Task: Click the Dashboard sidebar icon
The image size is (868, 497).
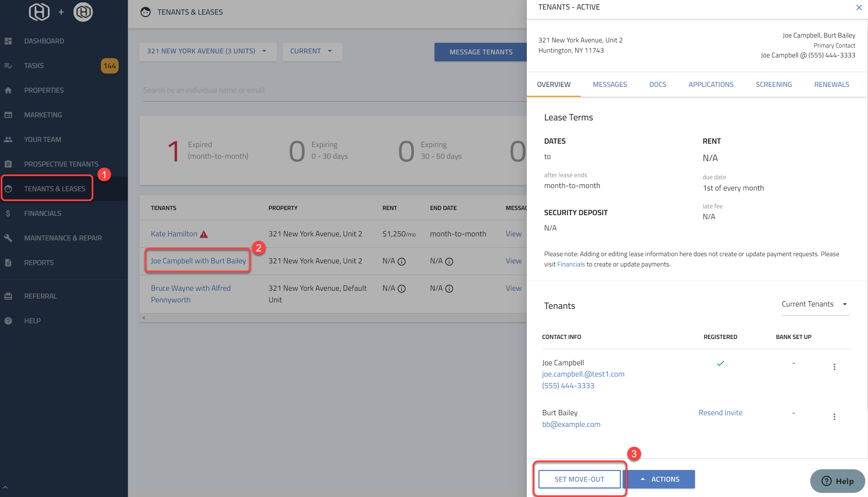Action: (x=8, y=41)
